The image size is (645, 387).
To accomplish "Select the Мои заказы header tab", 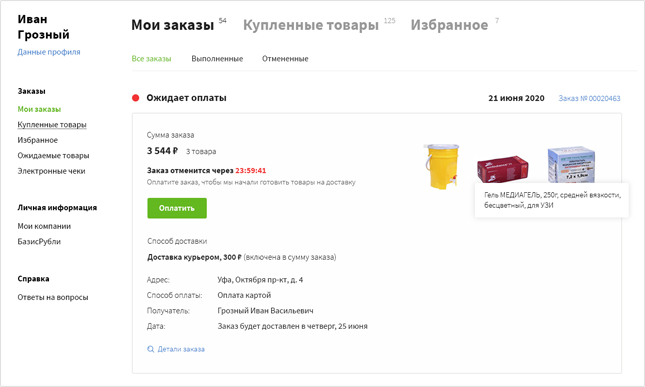I will pyautogui.click(x=172, y=25).
